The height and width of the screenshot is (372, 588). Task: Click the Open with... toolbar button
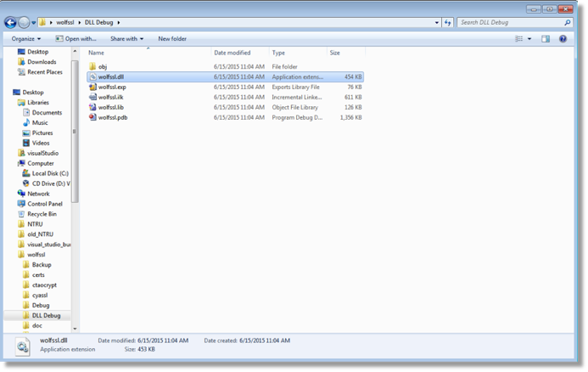click(76, 39)
